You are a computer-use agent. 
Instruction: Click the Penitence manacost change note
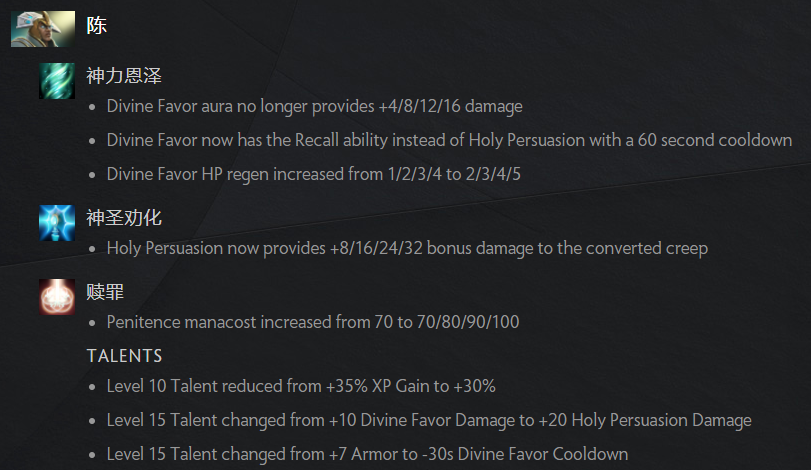313,322
